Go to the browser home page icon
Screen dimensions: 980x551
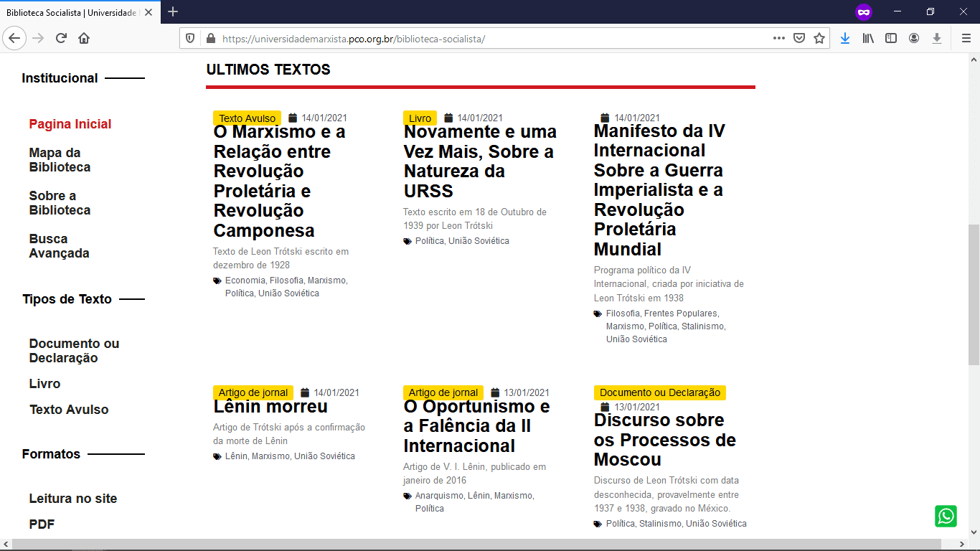(84, 39)
